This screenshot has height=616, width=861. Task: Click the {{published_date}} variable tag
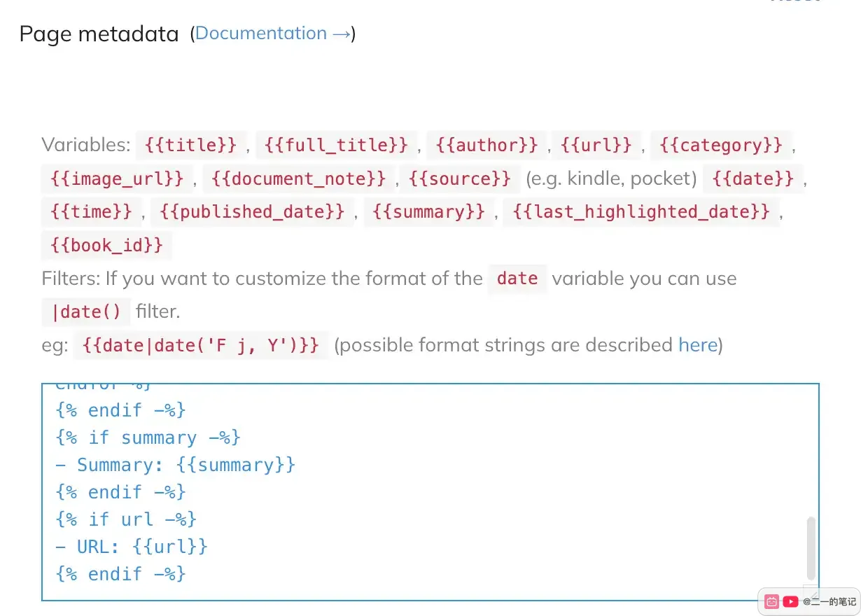[x=252, y=211]
